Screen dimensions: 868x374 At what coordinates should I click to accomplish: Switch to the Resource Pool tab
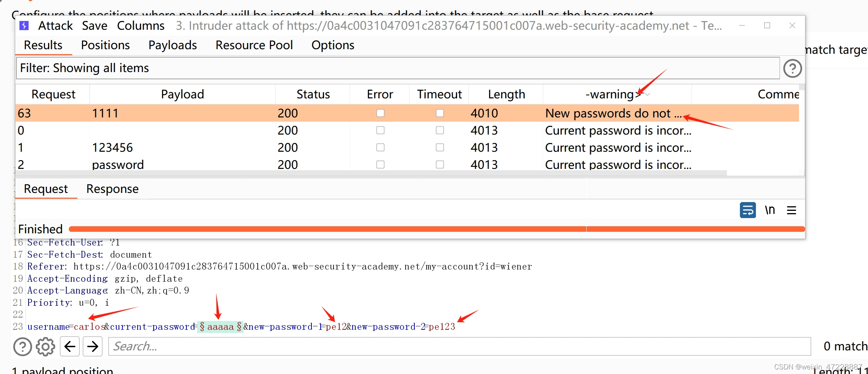[x=254, y=45]
